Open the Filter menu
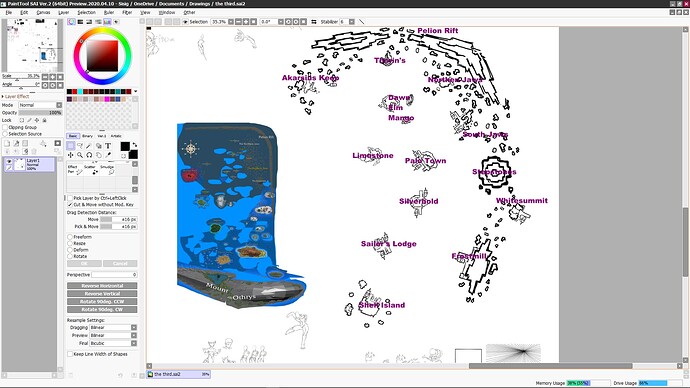The image size is (690, 388). point(127,12)
